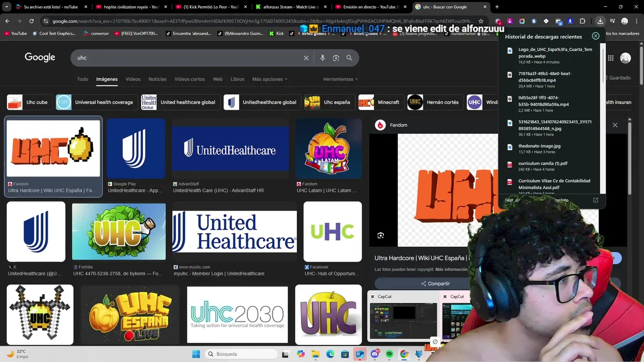The width and height of the screenshot is (644, 362).
Task: Open the weather widget on taskbar
Action: point(17,354)
